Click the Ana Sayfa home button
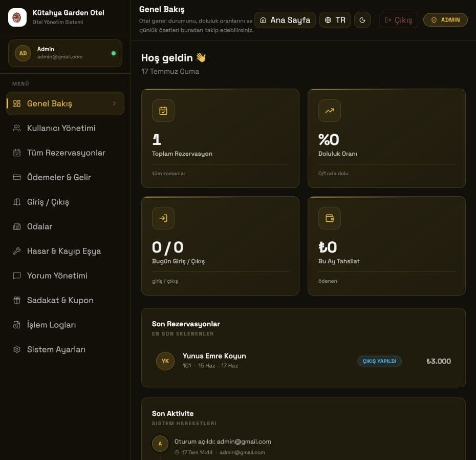Screen dimensions: 476x460 285,20
